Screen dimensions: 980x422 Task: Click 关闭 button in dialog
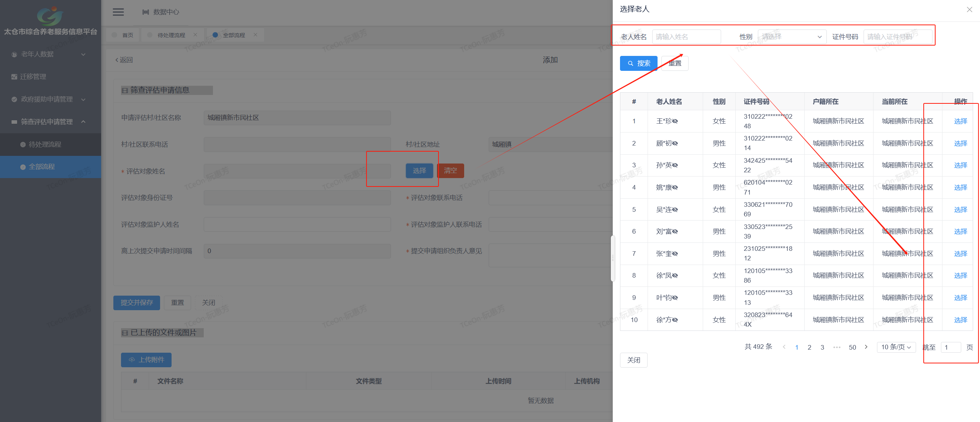click(633, 360)
